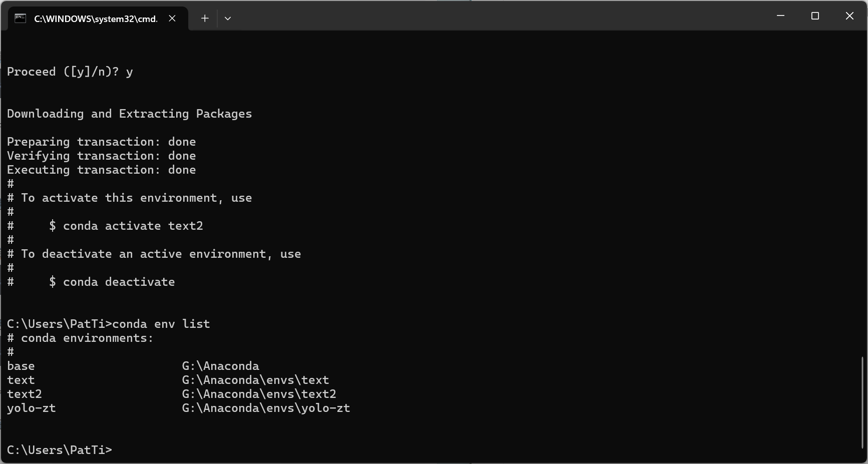Screen dimensions: 868x464
Task: Click the G:\Anaconda\envs\text2 path
Action: [x=259, y=394]
